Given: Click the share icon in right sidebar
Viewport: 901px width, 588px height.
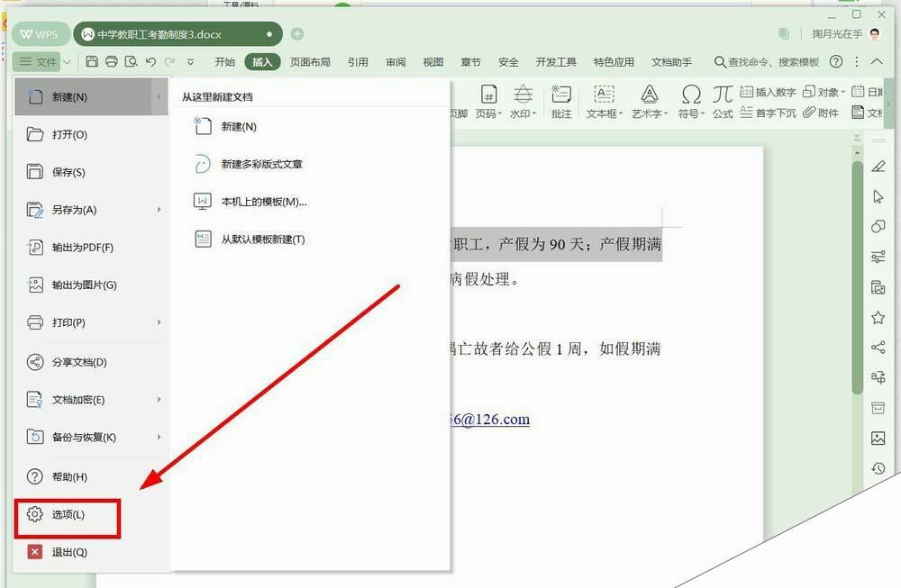Looking at the screenshot, I should tap(878, 347).
